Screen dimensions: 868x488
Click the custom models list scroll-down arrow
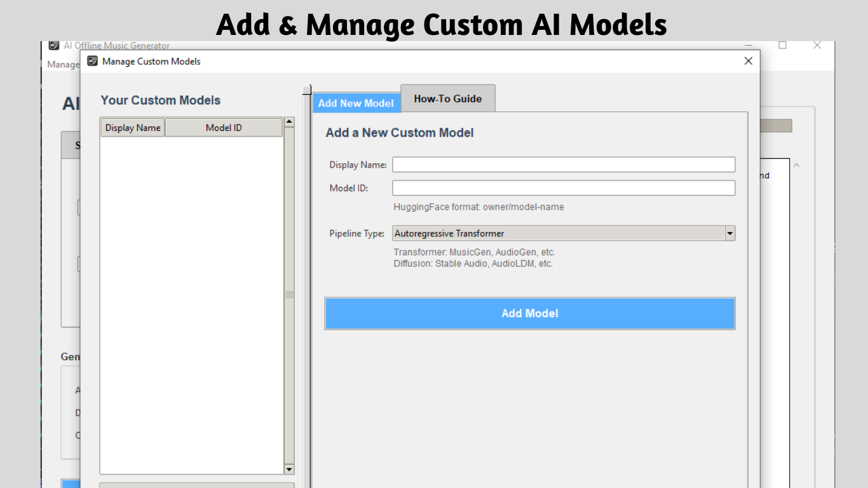point(289,469)
